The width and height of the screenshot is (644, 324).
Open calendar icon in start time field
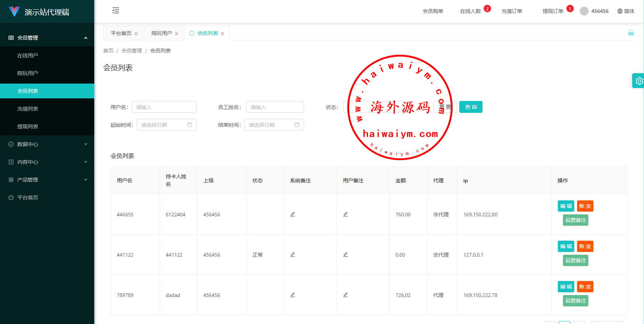point(190,125)
